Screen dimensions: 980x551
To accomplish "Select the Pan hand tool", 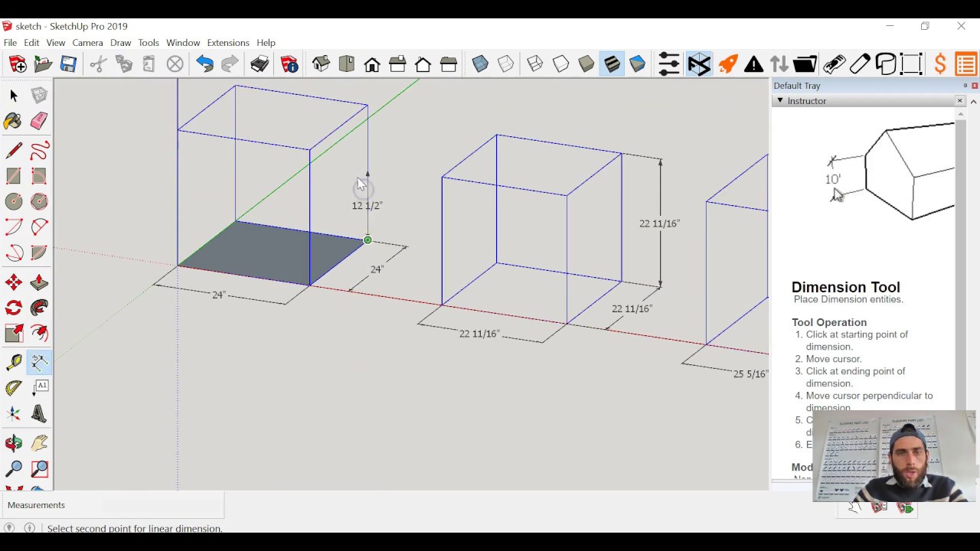I will [39, 443].
